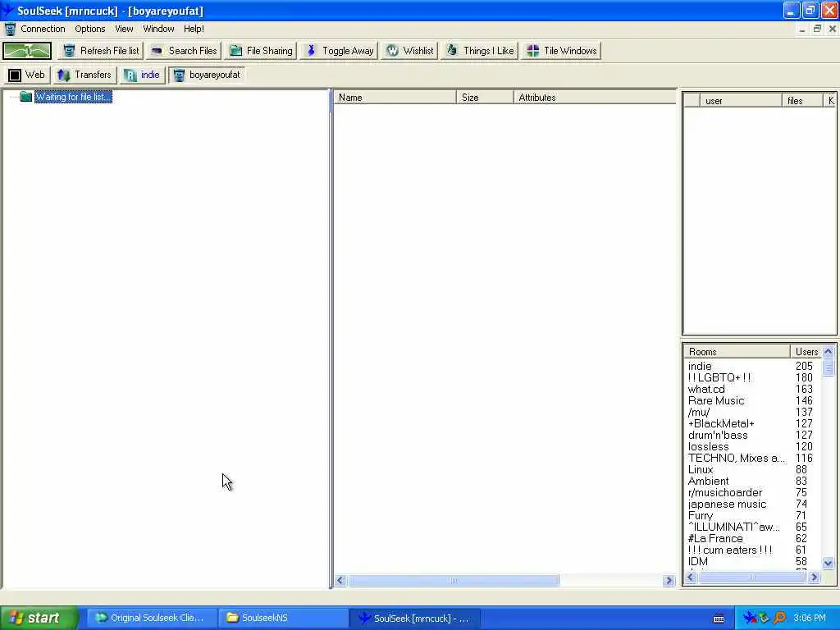Select the boyareyoufat browse tab
Viewport: 840px width, 630px height.
click(x=207, y=75)
